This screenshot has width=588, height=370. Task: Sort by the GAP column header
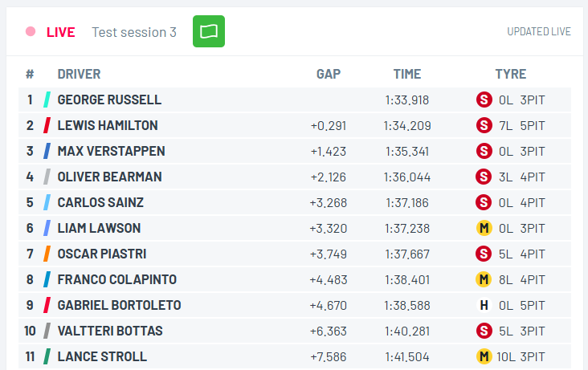coord(328,74)
